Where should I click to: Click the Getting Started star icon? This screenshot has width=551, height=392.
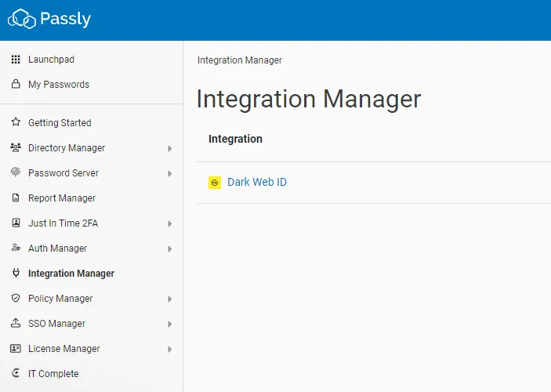coord(16,123)
